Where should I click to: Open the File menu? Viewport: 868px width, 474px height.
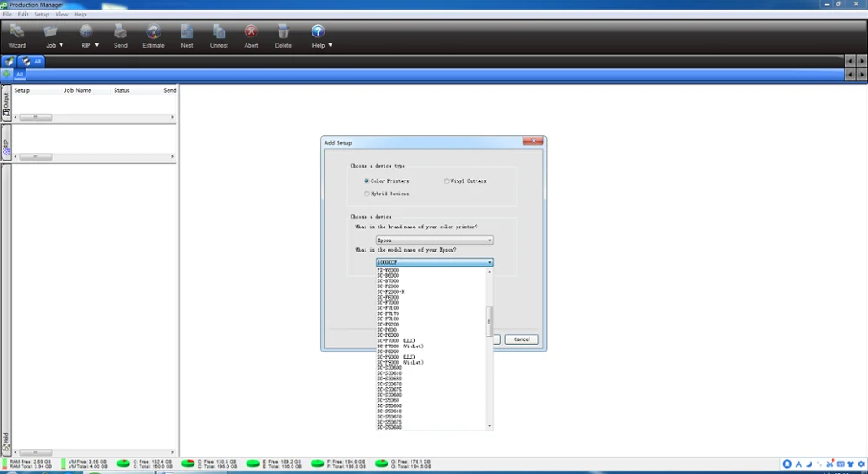8,15
